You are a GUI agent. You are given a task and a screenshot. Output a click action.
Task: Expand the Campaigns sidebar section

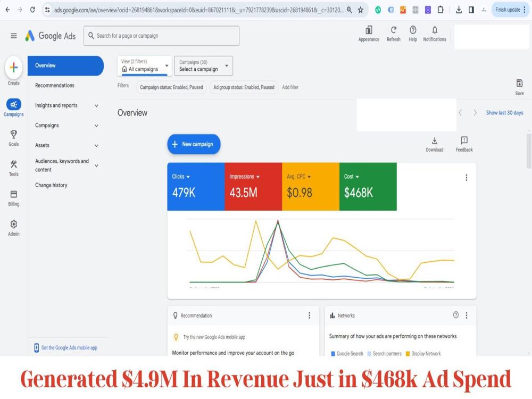[96, 126]
